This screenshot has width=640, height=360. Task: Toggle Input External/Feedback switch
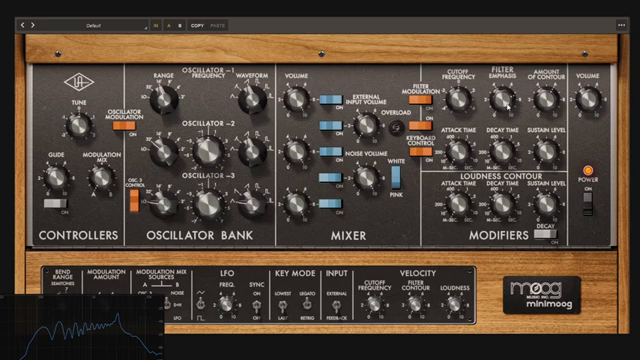click(336, 305)
